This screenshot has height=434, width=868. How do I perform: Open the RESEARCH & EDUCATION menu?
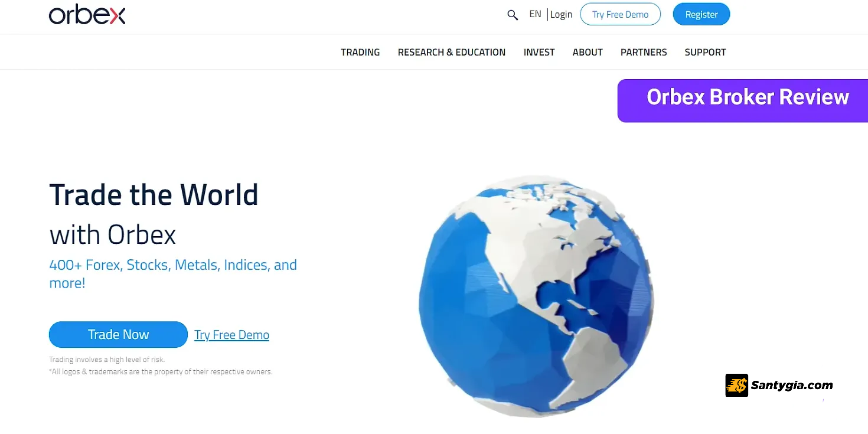point(452,52)
